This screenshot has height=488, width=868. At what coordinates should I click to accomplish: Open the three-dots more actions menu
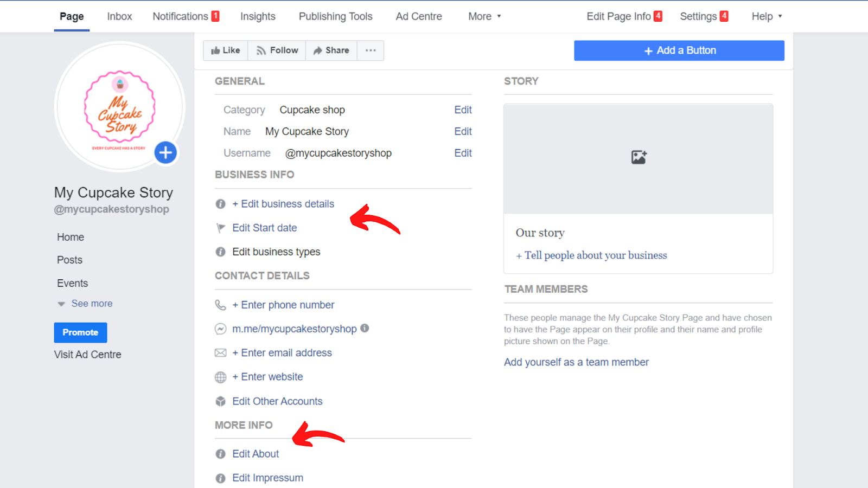coord(371,50)
